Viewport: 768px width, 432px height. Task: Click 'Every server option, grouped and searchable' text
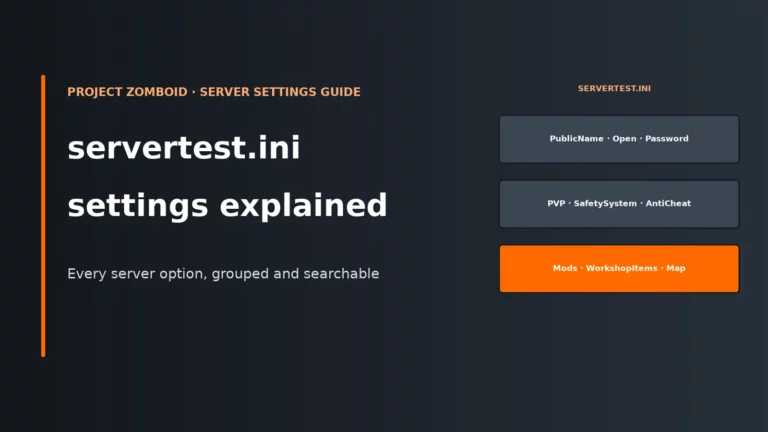(223, 273)
